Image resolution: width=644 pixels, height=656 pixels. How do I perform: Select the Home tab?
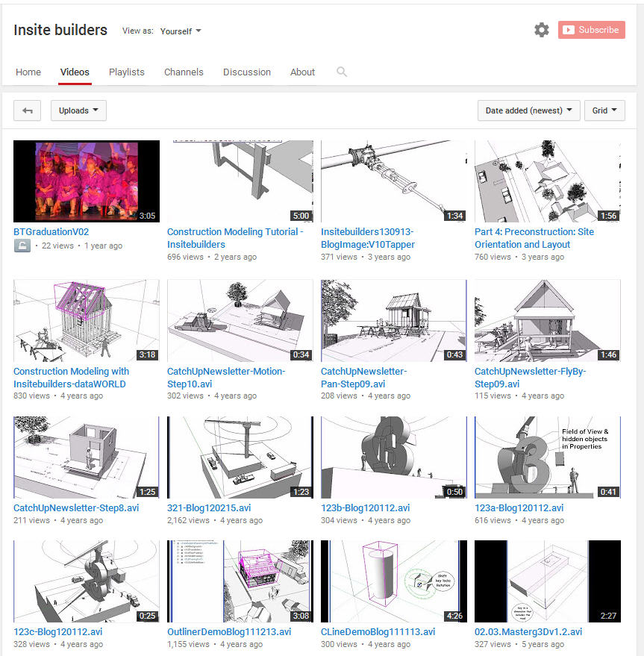pos(28,72)
